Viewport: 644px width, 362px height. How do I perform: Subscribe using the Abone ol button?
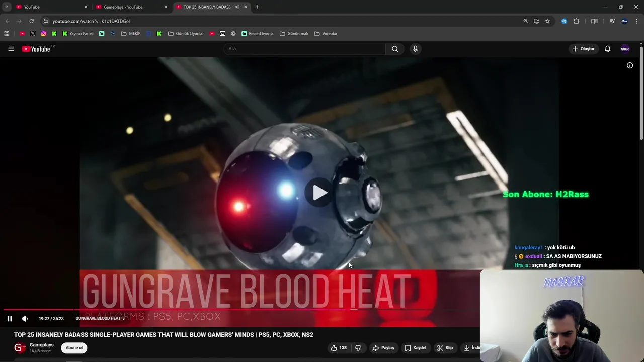click(74, 348)
